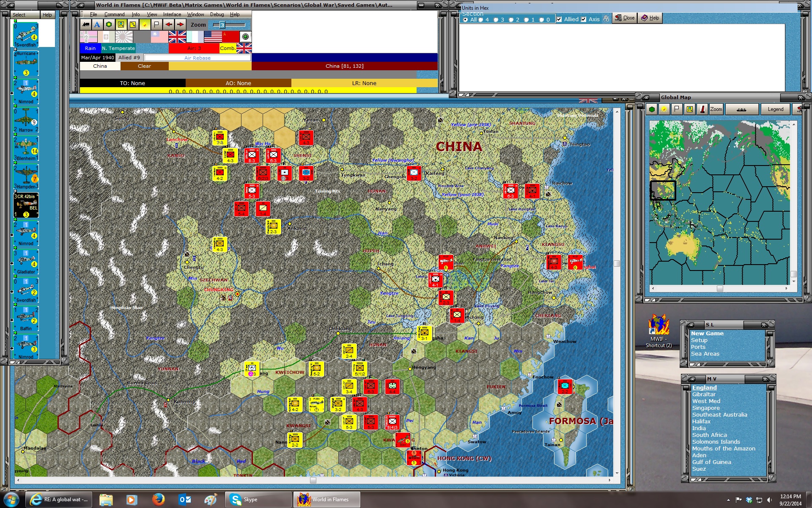Viewport: 812px width, 508px height.
Task: Select the "0" Section radio button
Action: coord(541,19)
